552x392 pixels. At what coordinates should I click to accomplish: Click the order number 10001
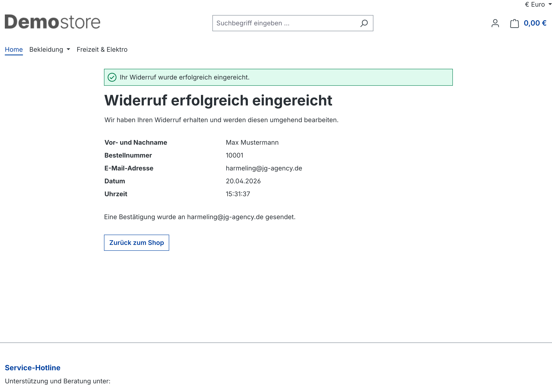tap(234, 155)
